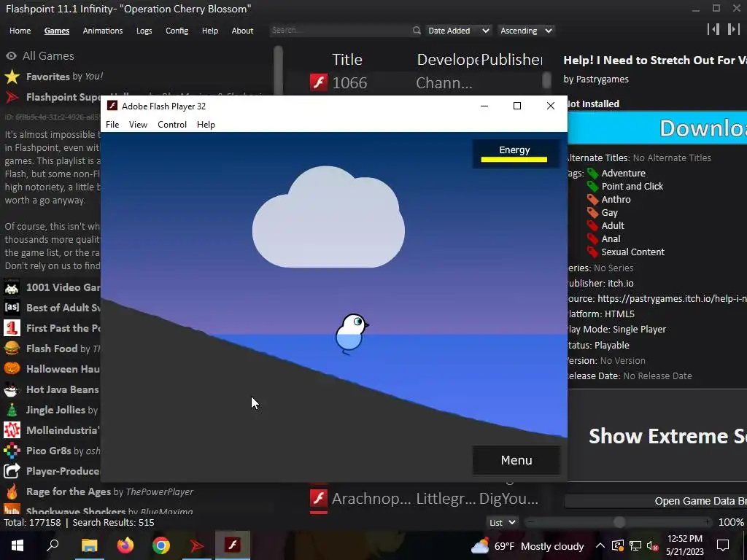Click the Point and Click tag
Screen dimensions: 747x560
coord(632,186)
